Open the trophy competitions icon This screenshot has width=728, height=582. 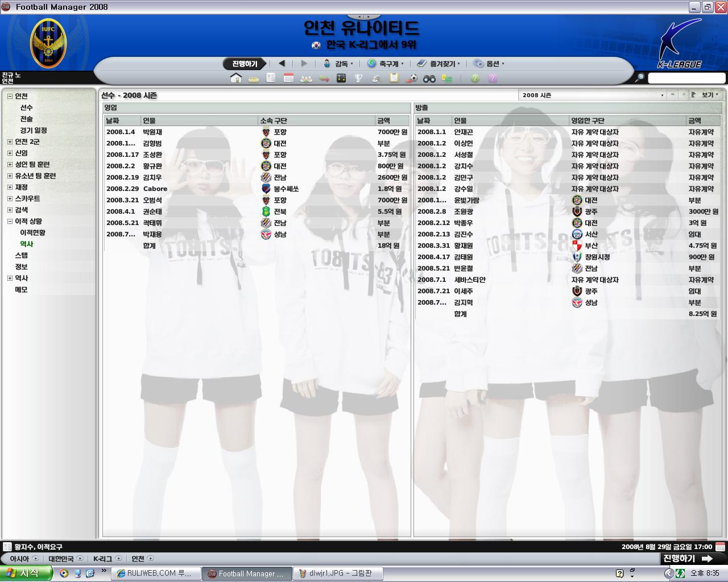[359, 78]
